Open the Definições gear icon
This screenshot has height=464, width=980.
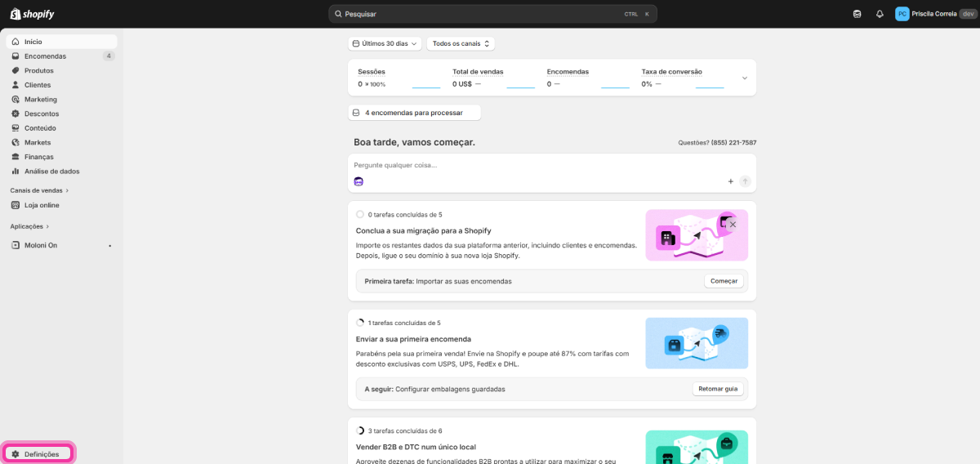point(16,454)
